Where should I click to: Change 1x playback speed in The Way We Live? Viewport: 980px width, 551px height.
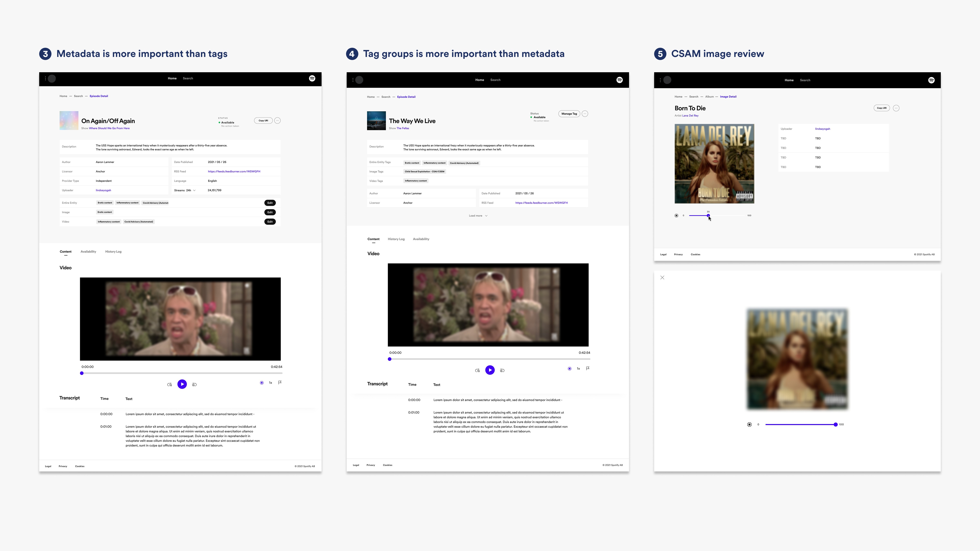point(578,369)
